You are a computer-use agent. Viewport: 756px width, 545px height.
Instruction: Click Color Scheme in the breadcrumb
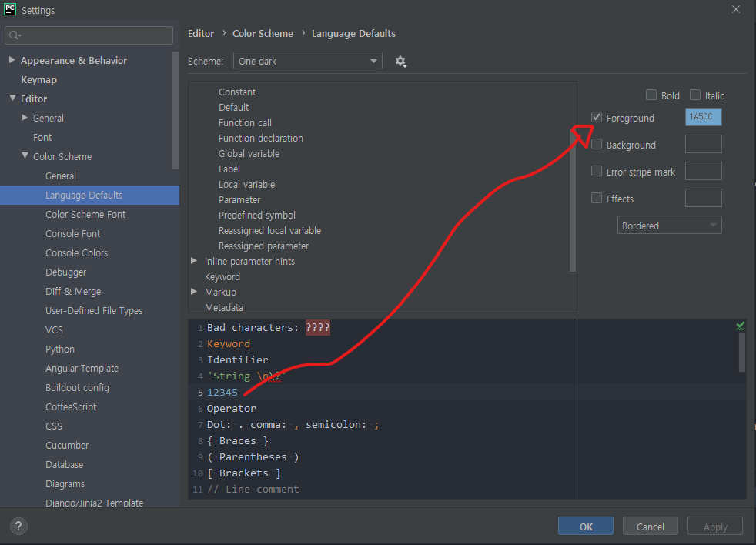(x=263, y=33)
